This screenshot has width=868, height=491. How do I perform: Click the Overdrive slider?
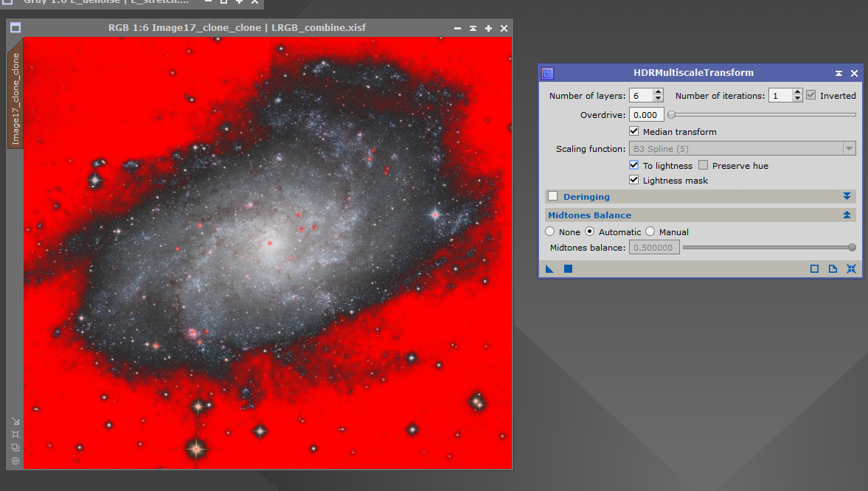760,114
